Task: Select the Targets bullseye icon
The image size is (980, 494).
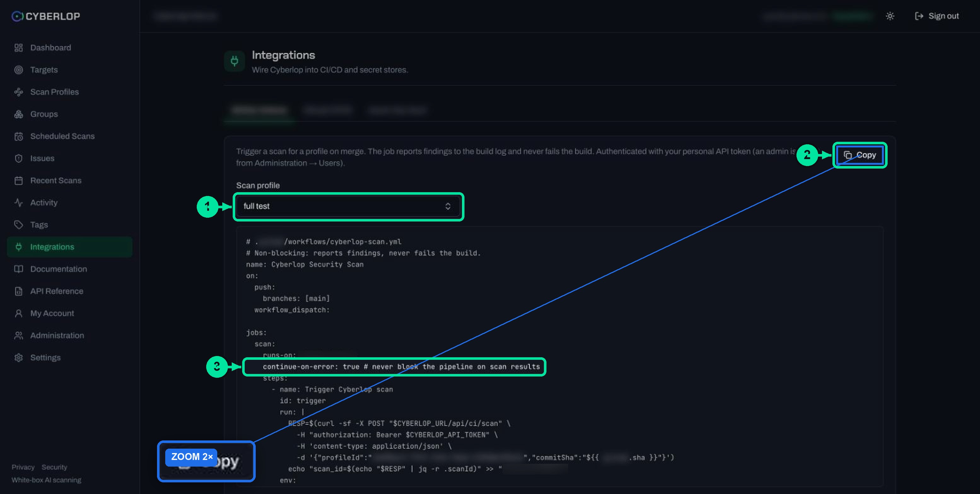Action: pyautogui.click(x=18, y=70)
